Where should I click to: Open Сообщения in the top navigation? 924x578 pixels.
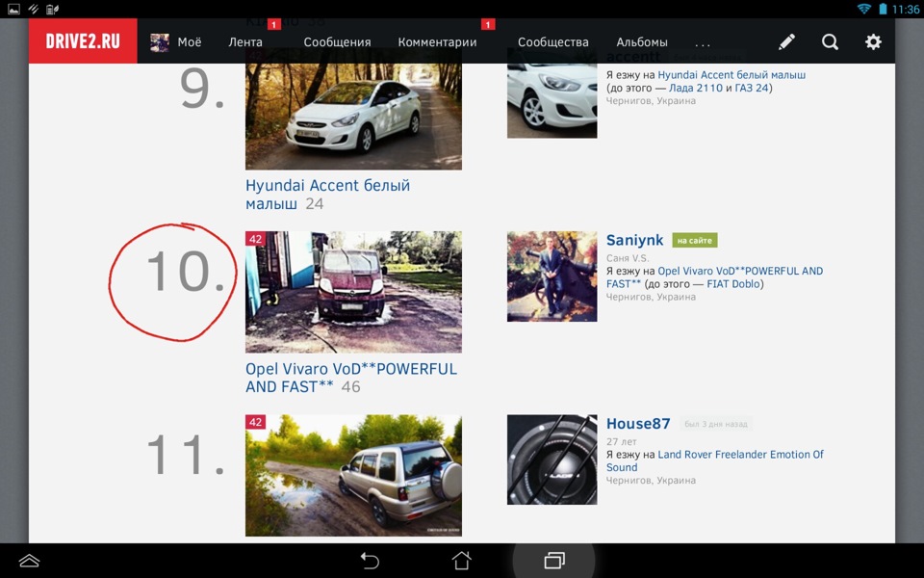337,41
